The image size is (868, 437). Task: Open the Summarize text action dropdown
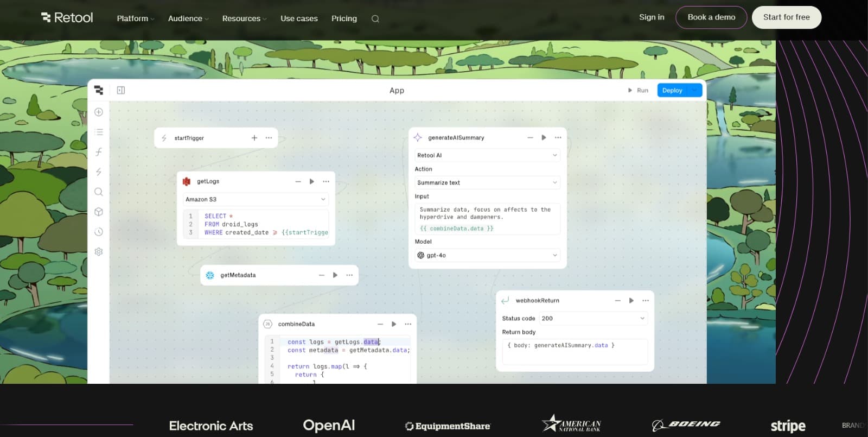click(x=487, y=182)
